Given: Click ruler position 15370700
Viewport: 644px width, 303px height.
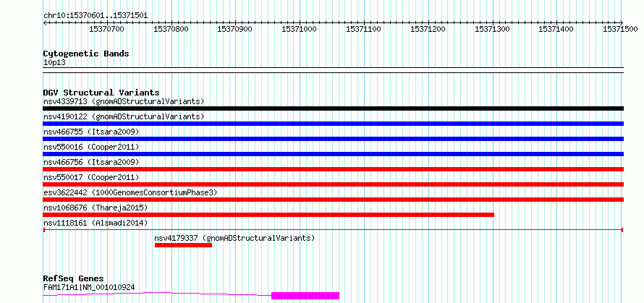Looking at the screenshot, I should pyautogui.click(x=106, y=29).
